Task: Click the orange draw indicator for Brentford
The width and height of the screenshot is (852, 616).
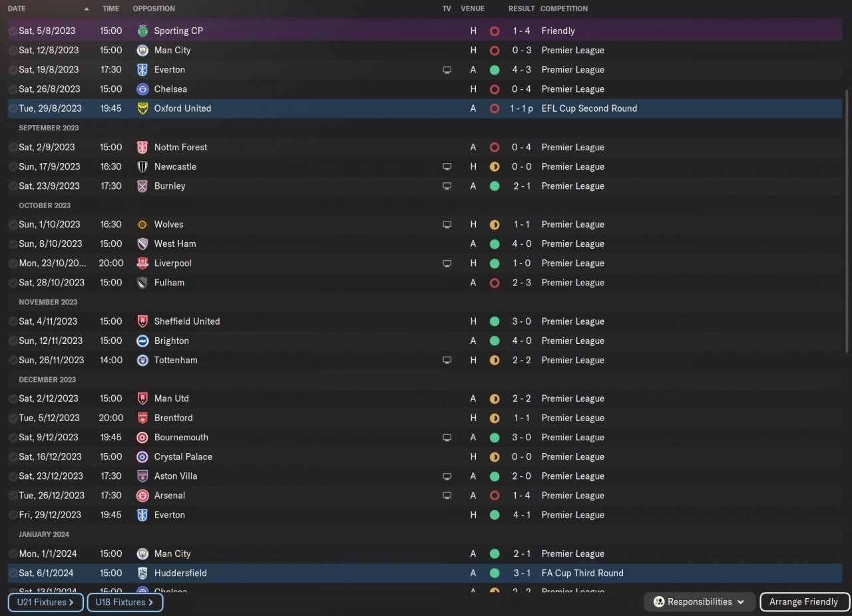Action: click(494, 418)
